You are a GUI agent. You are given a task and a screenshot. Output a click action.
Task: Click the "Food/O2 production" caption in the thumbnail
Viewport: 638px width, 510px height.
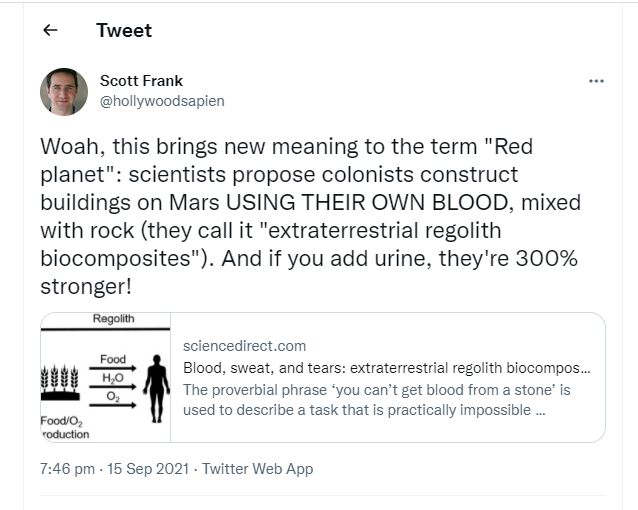click(60, 427)
